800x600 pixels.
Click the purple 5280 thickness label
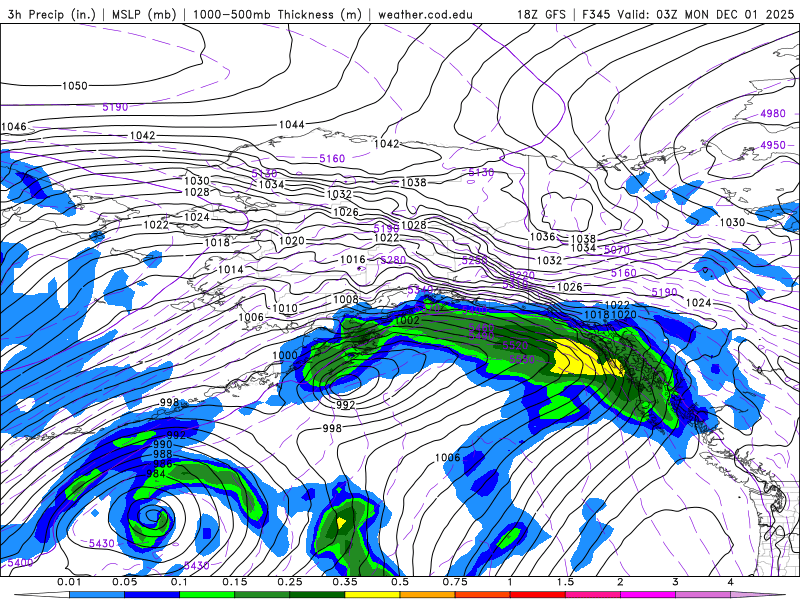393,260
